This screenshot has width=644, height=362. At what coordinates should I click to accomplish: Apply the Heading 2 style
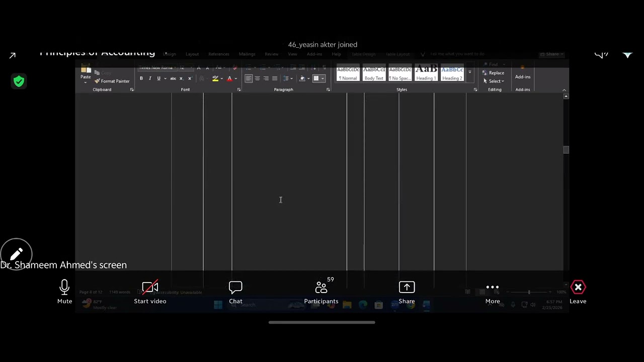pyautogui.click(x=452, y=73)
